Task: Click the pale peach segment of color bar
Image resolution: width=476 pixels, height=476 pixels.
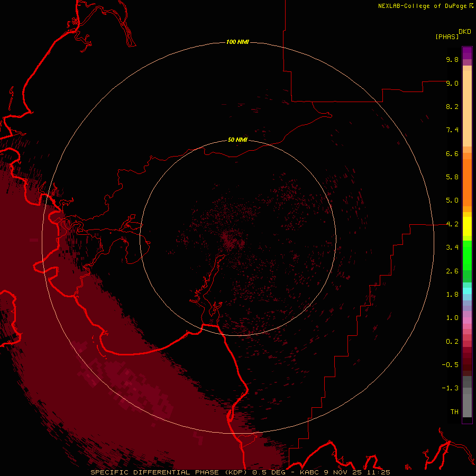Action: [x=467, y=108]
